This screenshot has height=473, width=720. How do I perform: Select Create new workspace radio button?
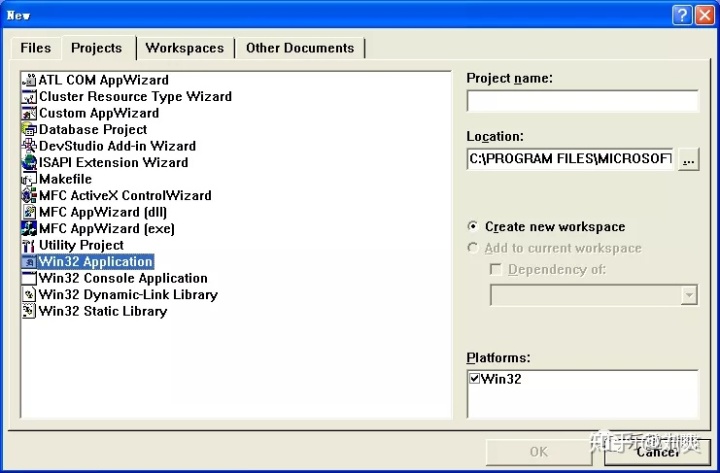472,226
